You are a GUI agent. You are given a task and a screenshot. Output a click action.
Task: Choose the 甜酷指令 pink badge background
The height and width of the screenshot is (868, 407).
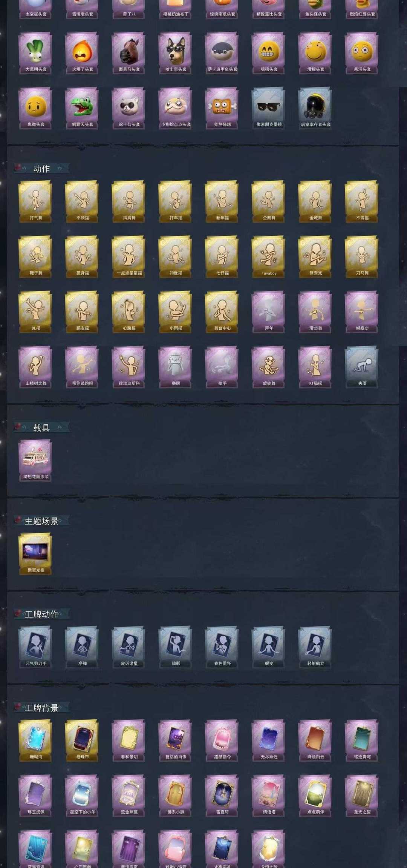(222, 740)
